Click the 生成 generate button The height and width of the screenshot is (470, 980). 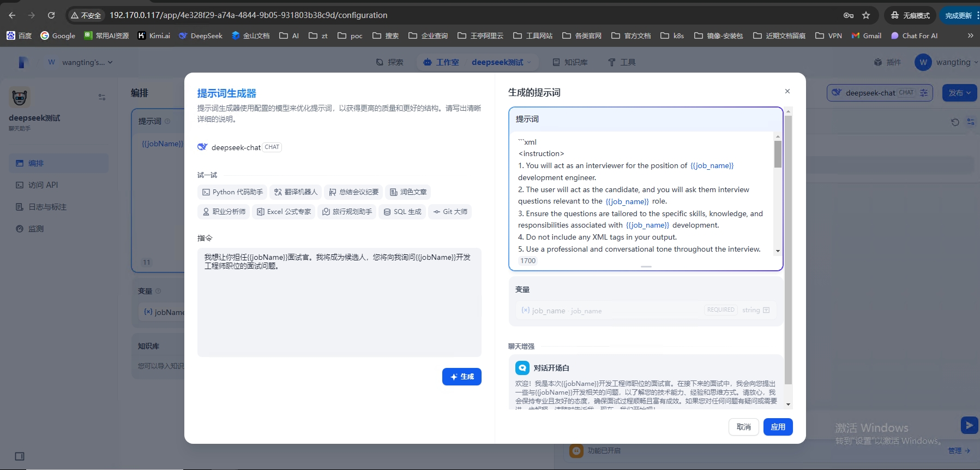462,377
